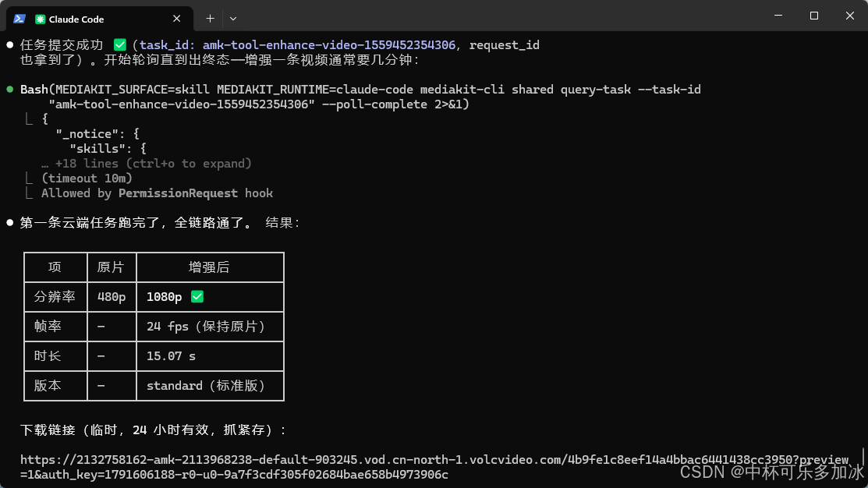Click the '"skills": {' output line
Viewport: 868px width, 488px height.
click(x=108, y=148)
